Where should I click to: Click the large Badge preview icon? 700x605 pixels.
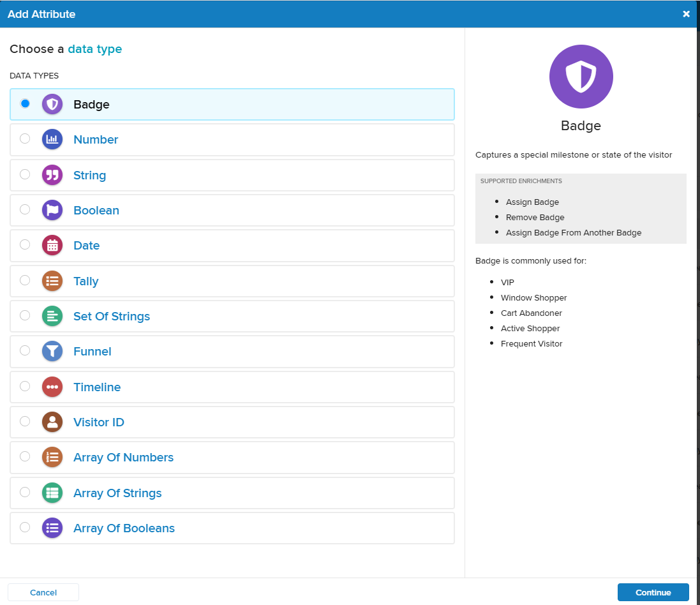pyautogui.click(x=581, y=77)
